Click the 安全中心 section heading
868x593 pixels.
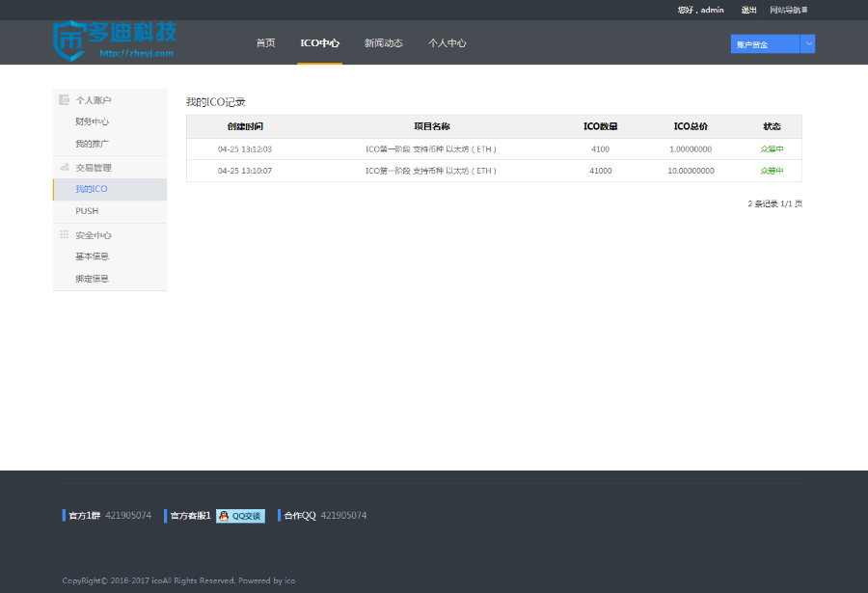pyautogui.click(x=94, y=235)
